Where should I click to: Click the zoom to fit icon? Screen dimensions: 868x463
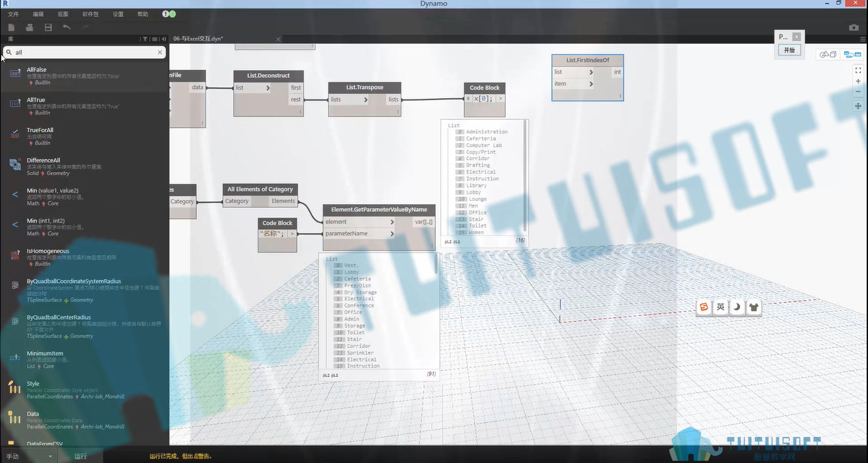click(858, 71)
